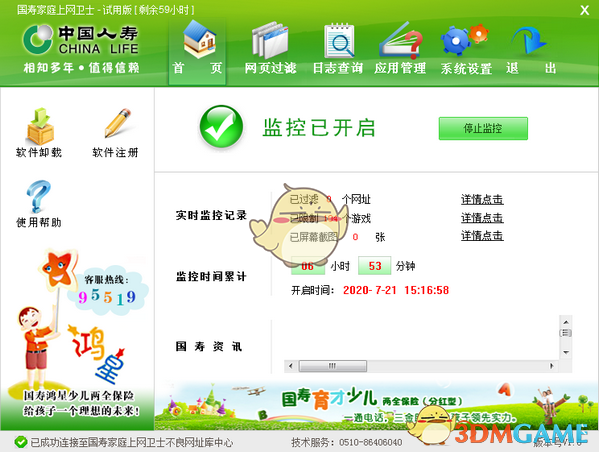Click the 退出 exit arrow icon
The image size is (599, 452).
529,40
